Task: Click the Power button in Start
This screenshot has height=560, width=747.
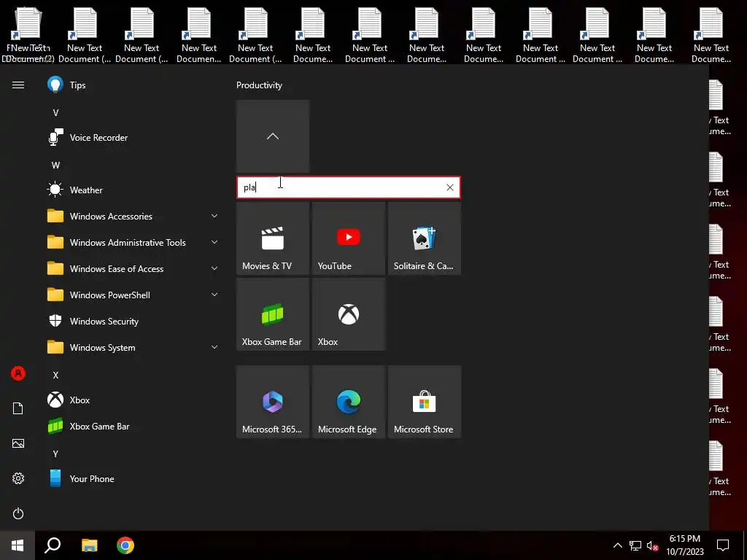Action: 18,514
